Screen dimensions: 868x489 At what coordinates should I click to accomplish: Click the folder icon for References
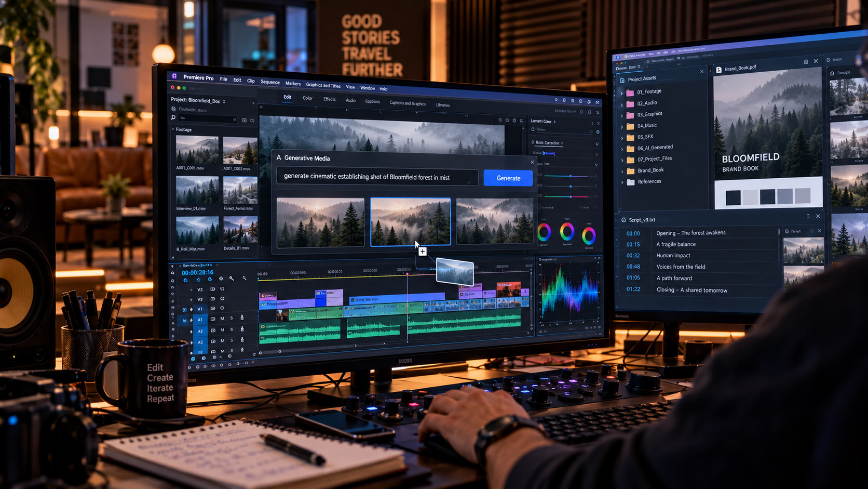(630, 182)
